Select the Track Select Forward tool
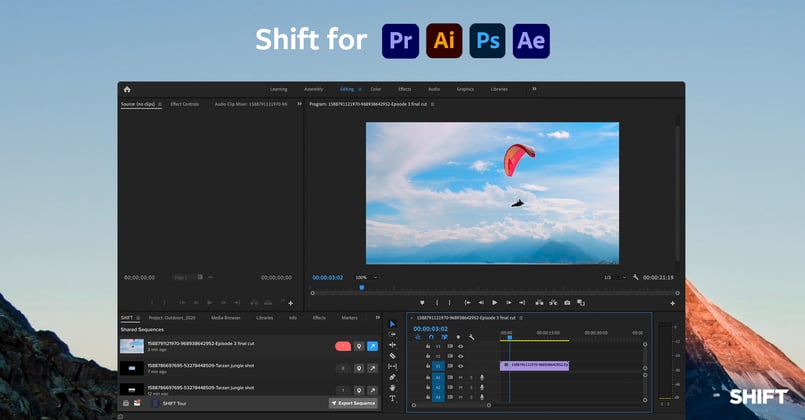805x420 pixels. coord(392,334)
